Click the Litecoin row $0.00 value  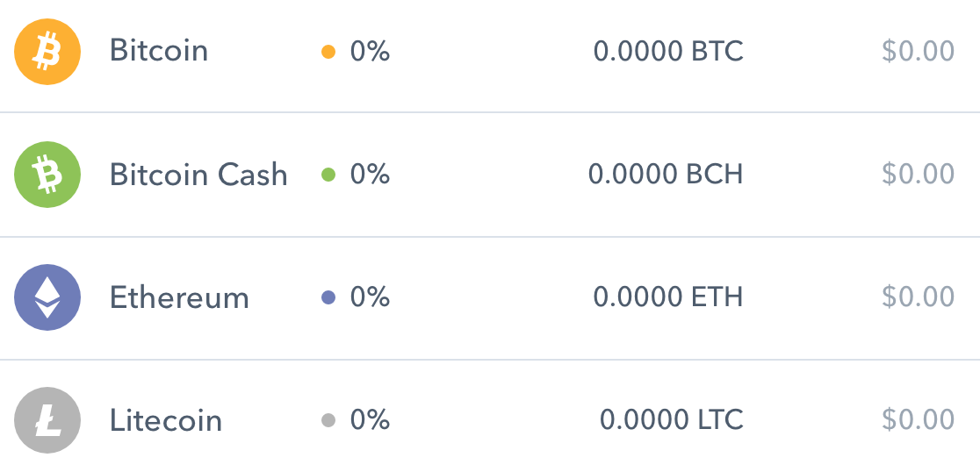pyautogui.click(x=918, y=420)
